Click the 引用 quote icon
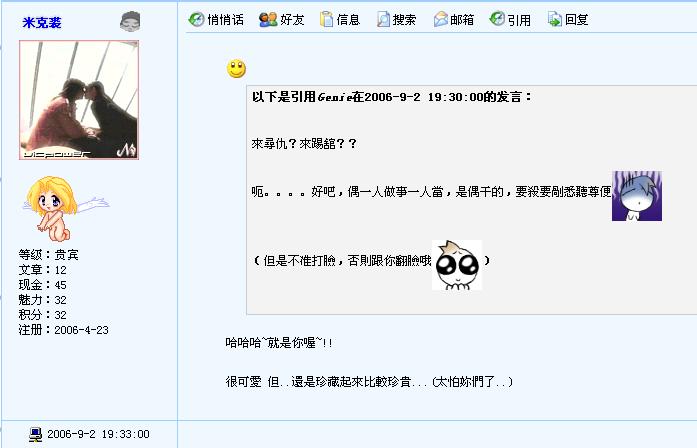The height and width of the screenshot is (448, 697). tap(497, 19)
